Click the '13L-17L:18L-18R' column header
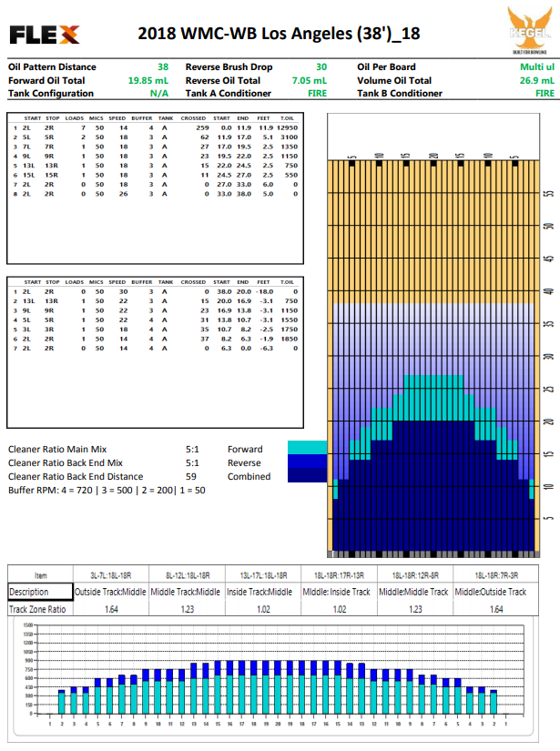The height and width of the screenshot is (751, 560). coord(263,575)
